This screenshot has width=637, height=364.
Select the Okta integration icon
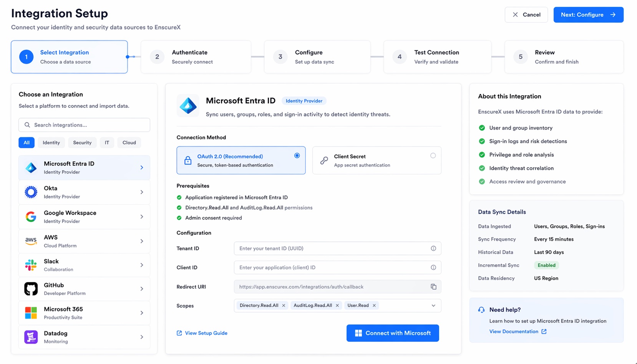click(x=31, y=192)
